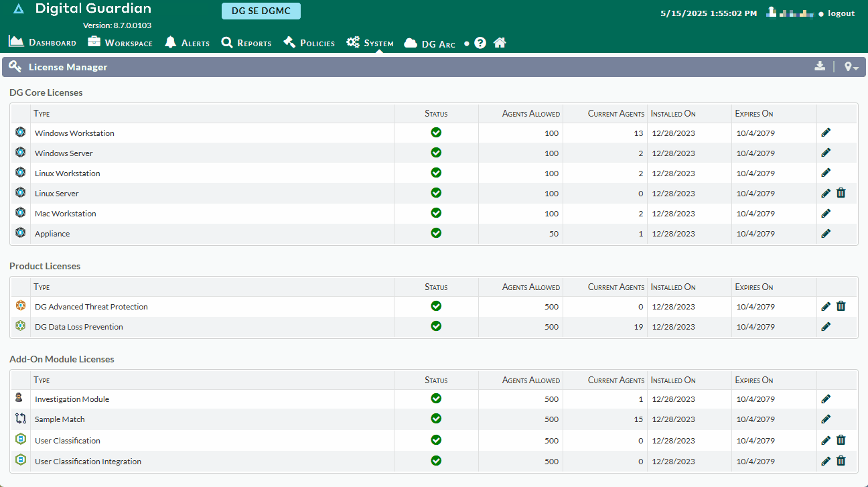Screen dimensions: 868x487
Task: Export licenses using the download icon
Action: [820, 66]
